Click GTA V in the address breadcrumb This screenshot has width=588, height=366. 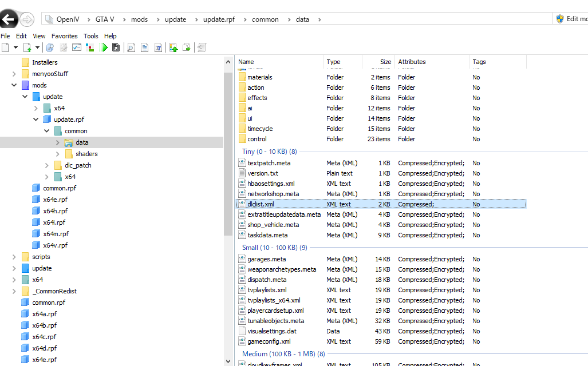[x=105, y=19]
